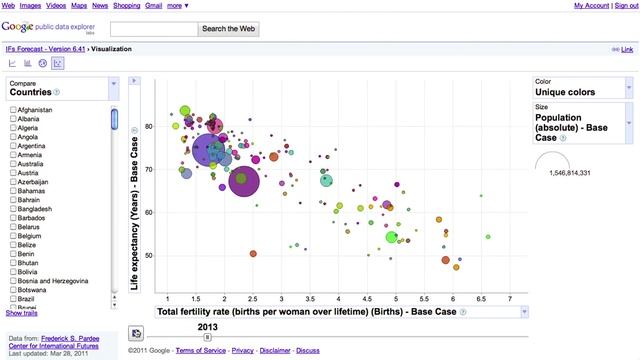
Task: Click the chain Link icon
Action: [x=616, y=49]
